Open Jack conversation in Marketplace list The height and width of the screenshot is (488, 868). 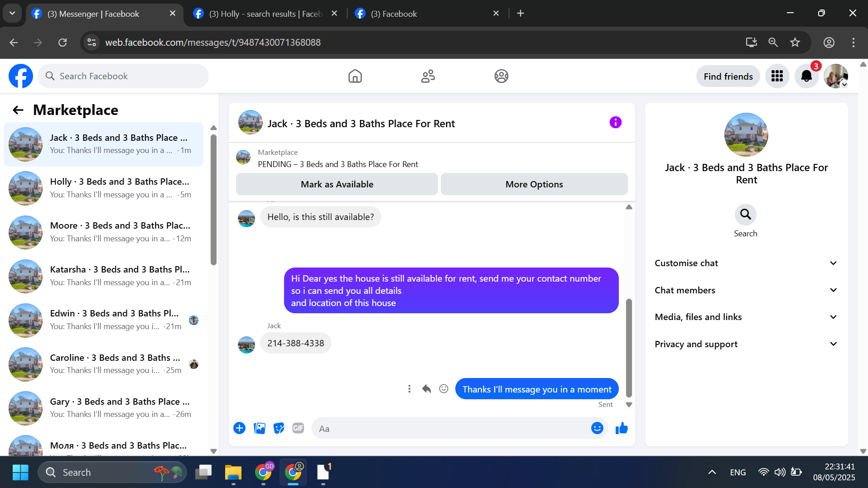[x=103, y=144]
